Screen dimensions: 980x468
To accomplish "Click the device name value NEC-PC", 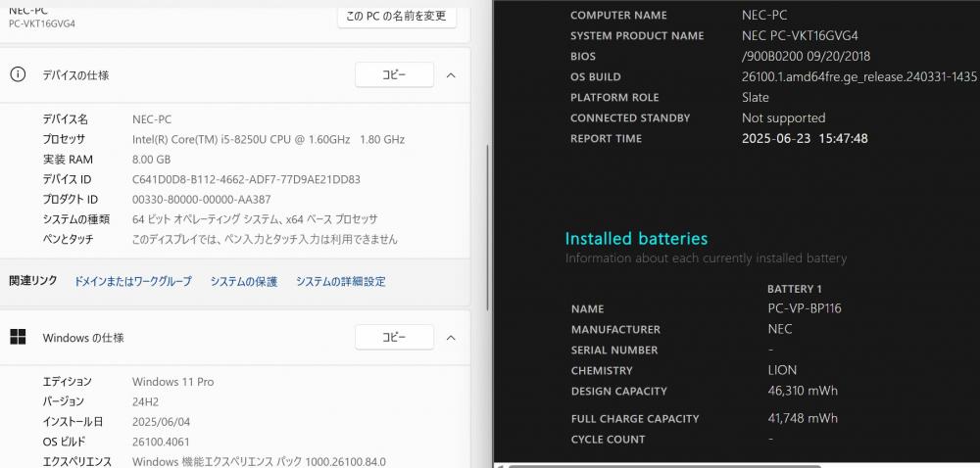I will (x=152, y=119).
